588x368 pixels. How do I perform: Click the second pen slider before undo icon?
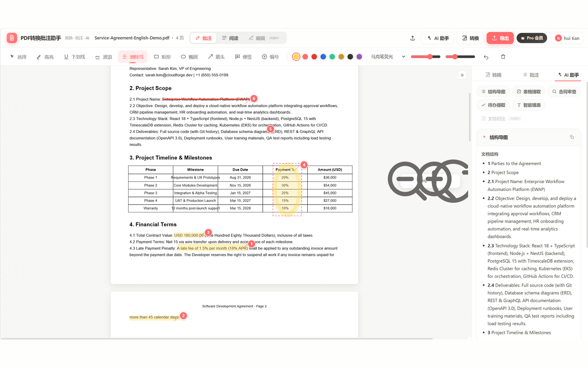(460, 57)
